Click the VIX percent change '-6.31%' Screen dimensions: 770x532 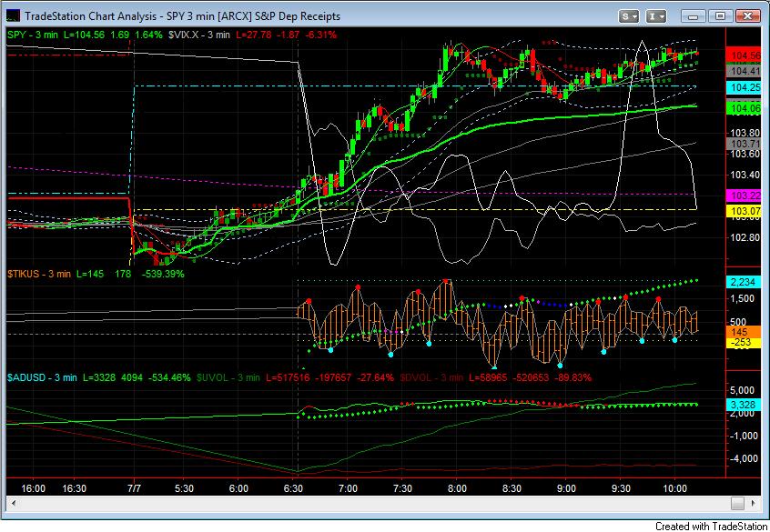tap(321, 35)
